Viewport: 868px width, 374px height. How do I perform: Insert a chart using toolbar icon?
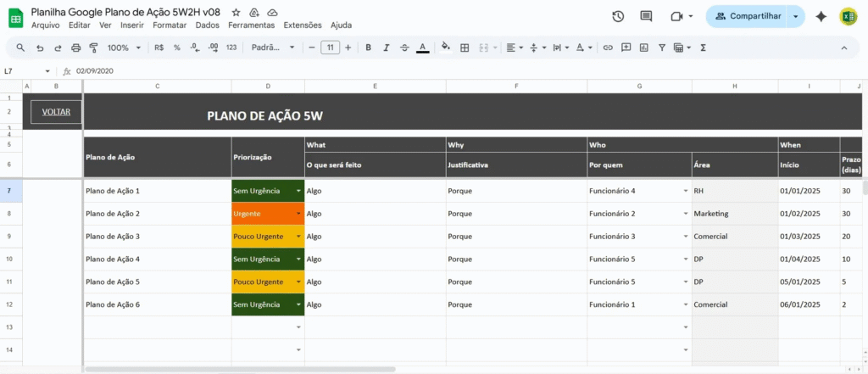pyautogui.click(x=642, y=47)
